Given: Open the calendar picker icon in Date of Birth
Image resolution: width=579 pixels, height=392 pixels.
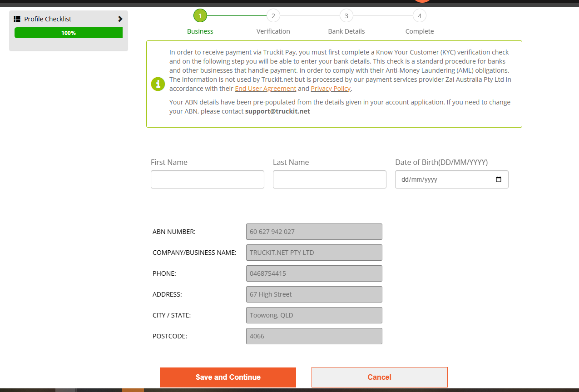Looking at the screenshot, I should [499, 179].
